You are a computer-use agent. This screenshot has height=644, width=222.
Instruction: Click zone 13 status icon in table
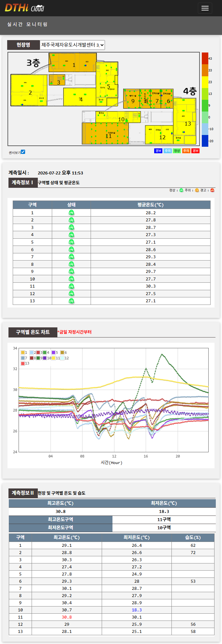point(71,301)
